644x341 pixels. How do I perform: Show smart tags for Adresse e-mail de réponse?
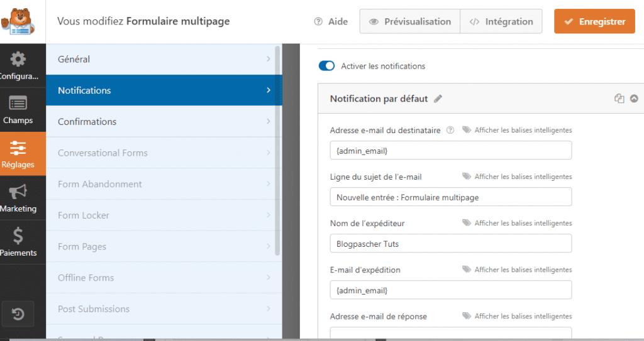tap(523, 316)
